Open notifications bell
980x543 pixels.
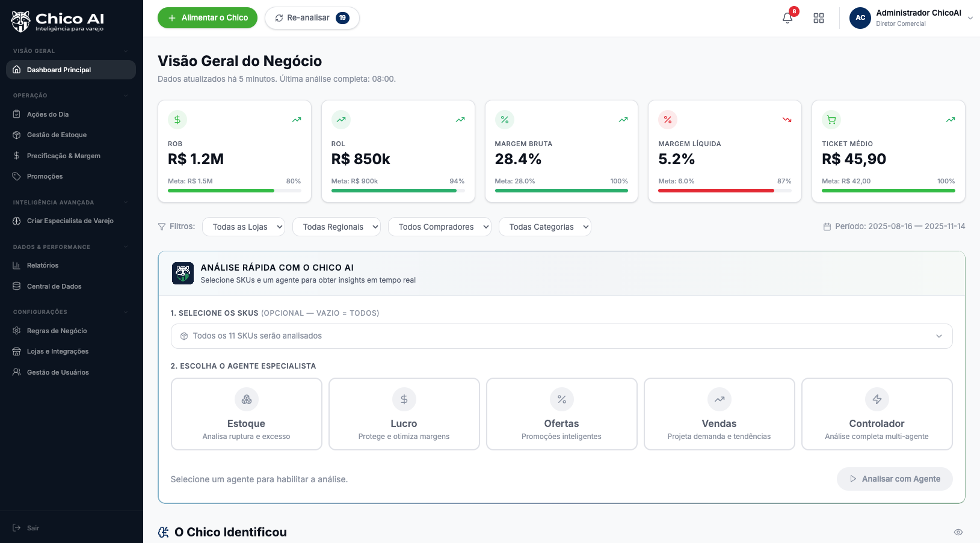(x=787, y=18)
